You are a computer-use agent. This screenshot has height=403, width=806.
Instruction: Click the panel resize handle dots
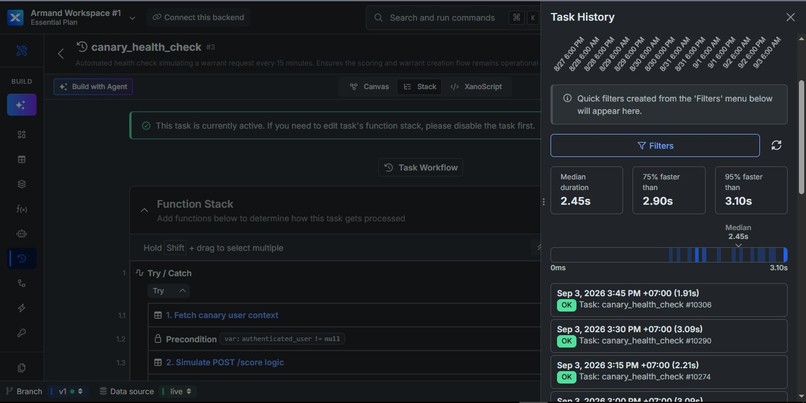543,202
